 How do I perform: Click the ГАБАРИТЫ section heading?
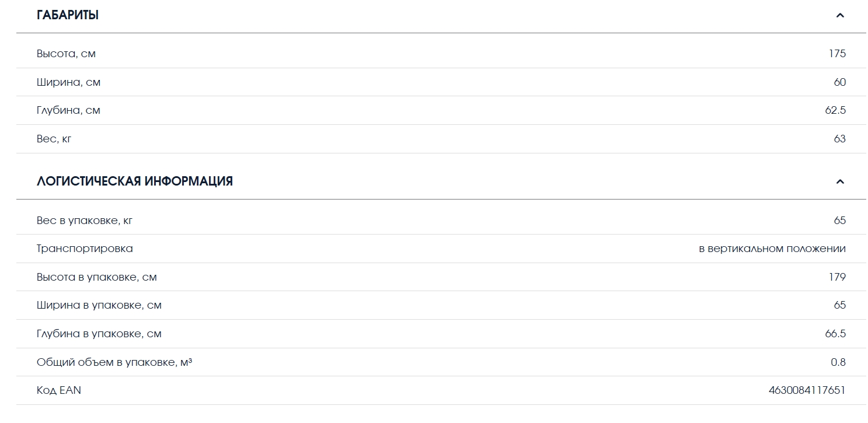tap(68, 15)
